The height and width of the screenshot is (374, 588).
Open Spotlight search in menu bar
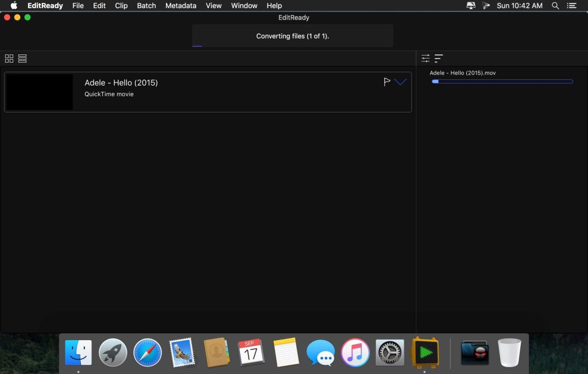click(x=555, y=6)
